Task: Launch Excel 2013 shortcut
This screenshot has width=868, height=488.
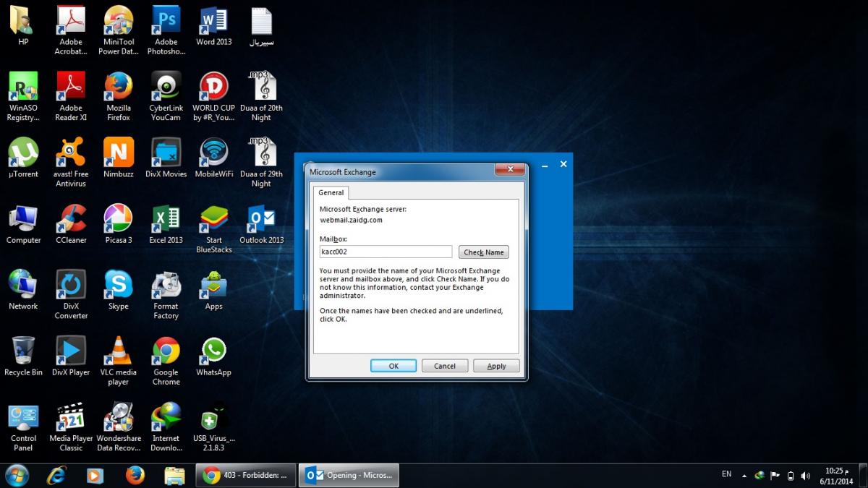Action: click(x=166, y=225)
